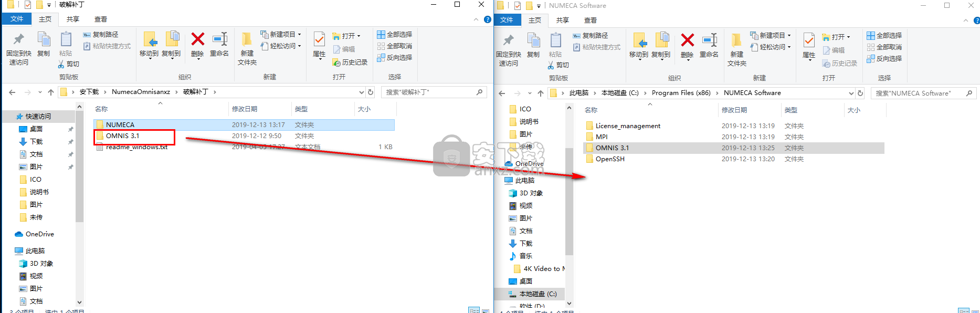This screenshot has width=980, height=313.
Task: Click 属性 in NUMECA Software window
Action: tap(809, 46)
